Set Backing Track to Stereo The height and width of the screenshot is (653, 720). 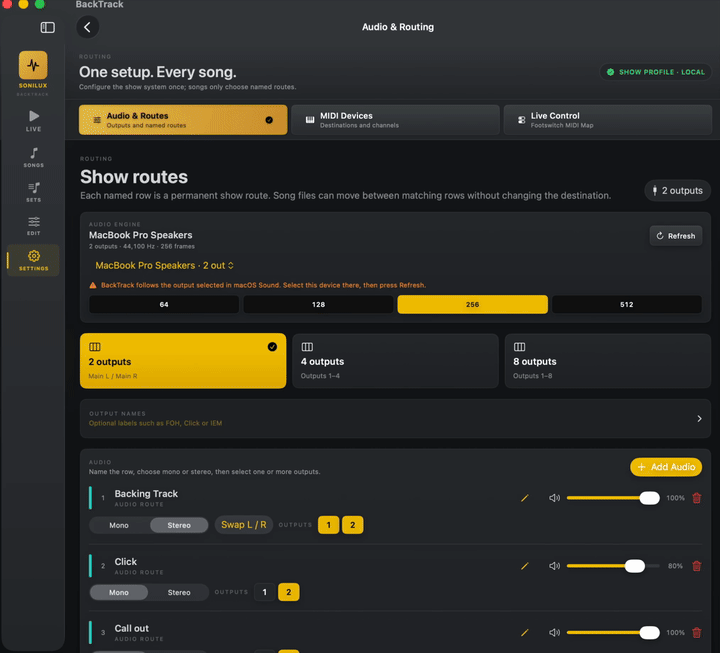click(x=179, y=525)
